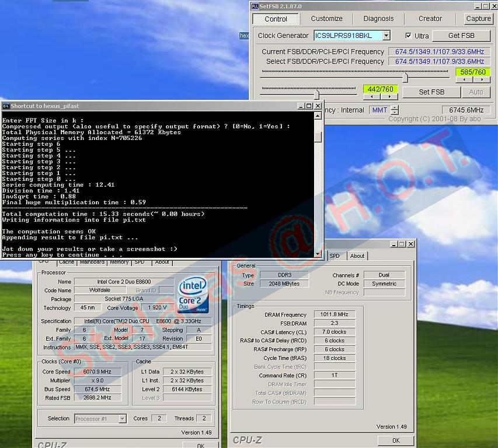Click the 442/760 value box
The width and height of the screenshot is (498, 448).
[380, 89]
